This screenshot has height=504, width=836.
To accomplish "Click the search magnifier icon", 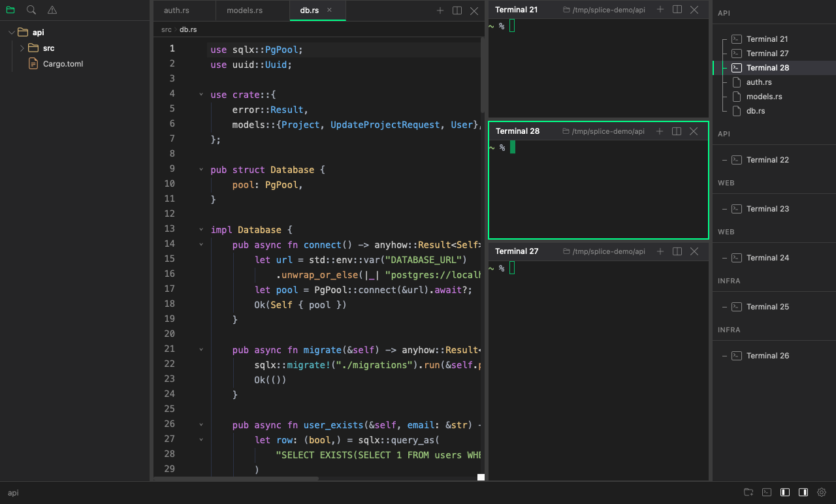I will [31, 10].
